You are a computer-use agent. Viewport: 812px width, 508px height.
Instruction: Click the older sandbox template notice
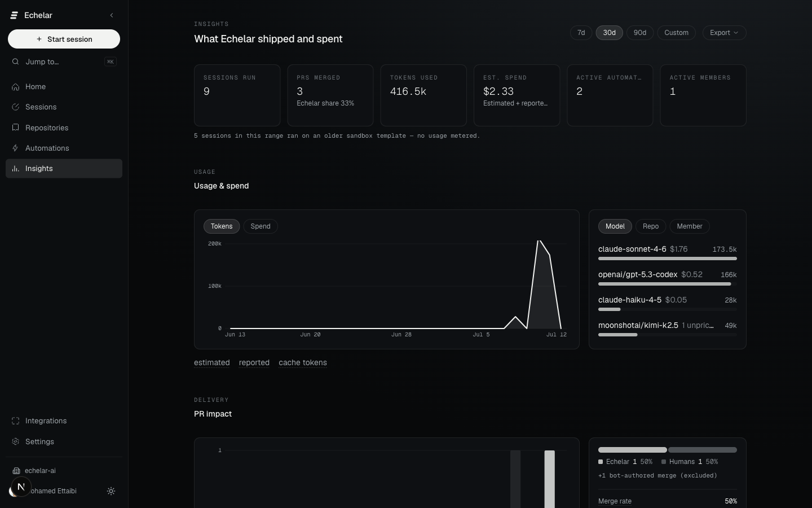pos(337,135)
